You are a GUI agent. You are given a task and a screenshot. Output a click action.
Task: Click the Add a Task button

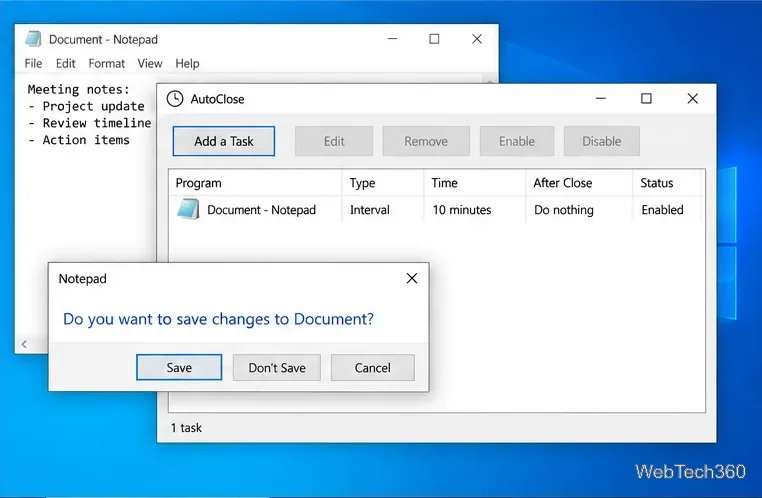[224, 141]
